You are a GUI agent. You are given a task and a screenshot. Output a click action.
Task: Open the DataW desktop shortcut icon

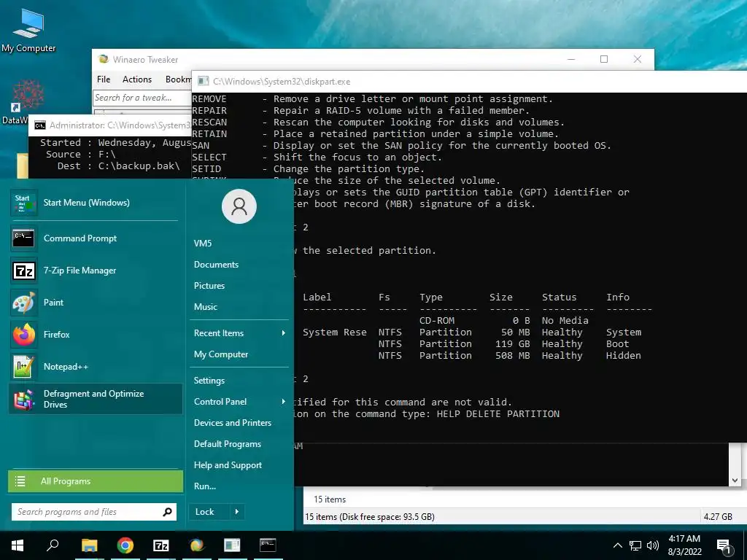28,101
